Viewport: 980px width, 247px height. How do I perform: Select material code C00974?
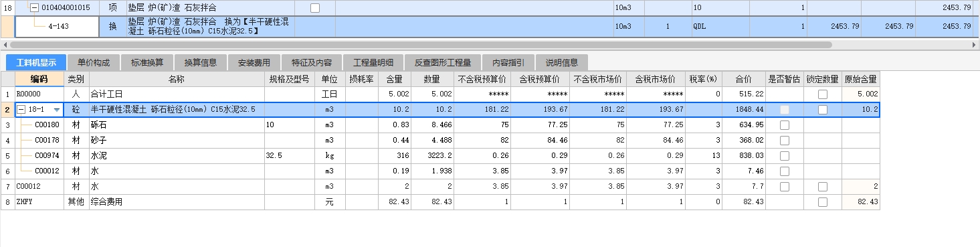[x=47, y=155]
